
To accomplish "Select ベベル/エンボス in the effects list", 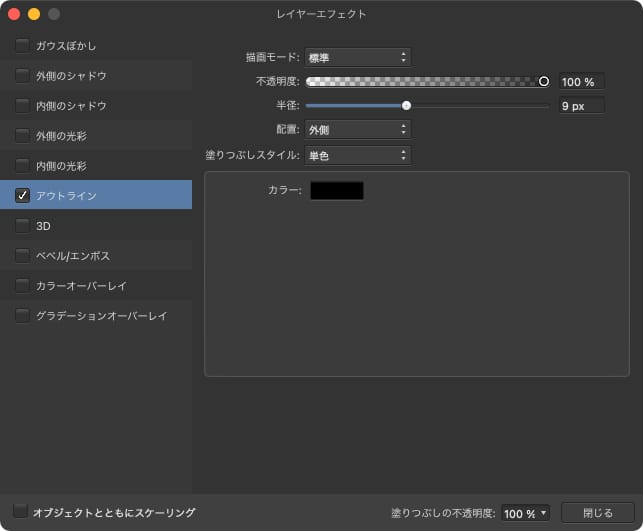I will [73, 255].
